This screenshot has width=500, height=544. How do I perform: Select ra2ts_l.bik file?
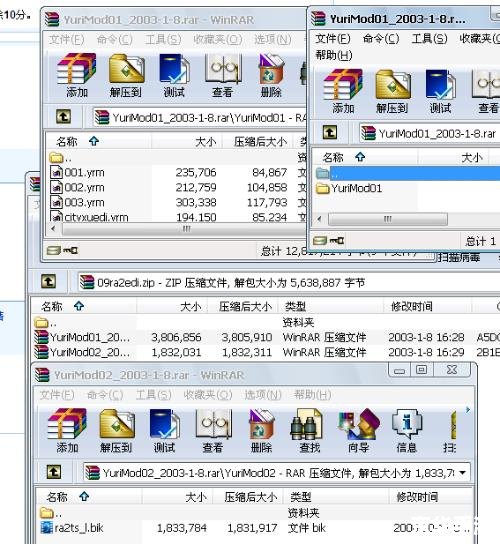pyautogui.click(x=72, y=528)
